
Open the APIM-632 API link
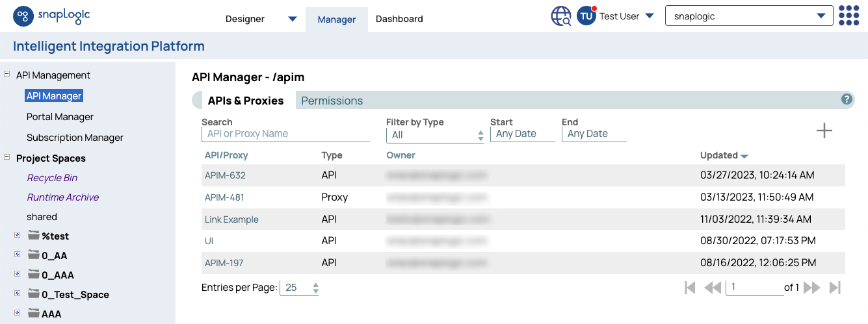[x=225, y=175]
